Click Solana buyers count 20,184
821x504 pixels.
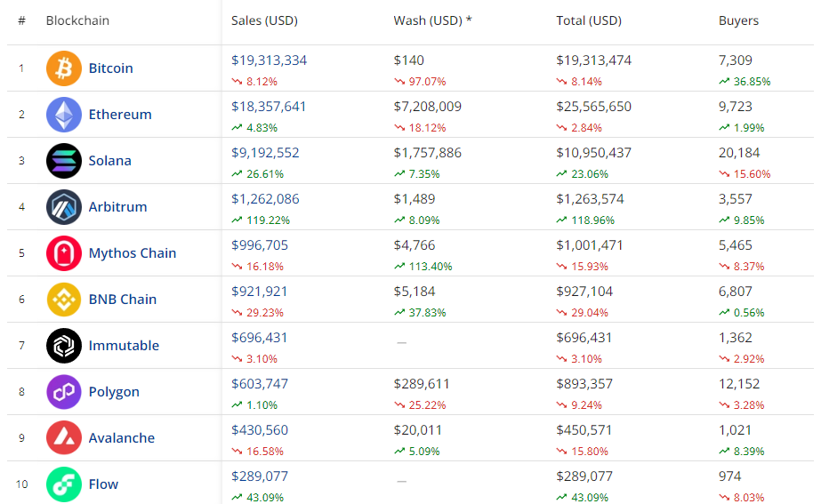coord(739,153)
